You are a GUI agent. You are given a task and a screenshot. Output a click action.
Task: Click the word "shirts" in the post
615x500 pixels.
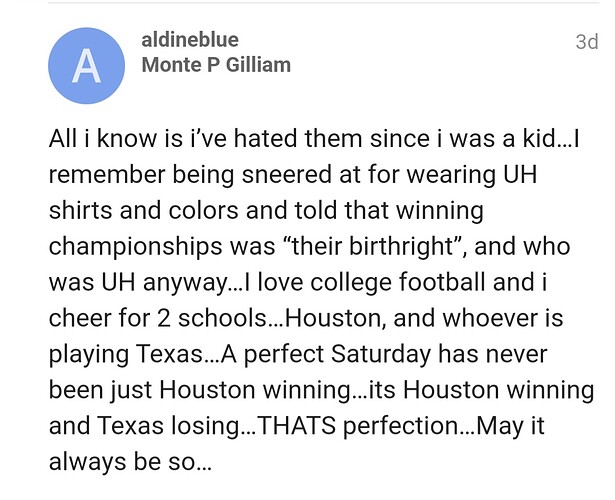(81, 212)
